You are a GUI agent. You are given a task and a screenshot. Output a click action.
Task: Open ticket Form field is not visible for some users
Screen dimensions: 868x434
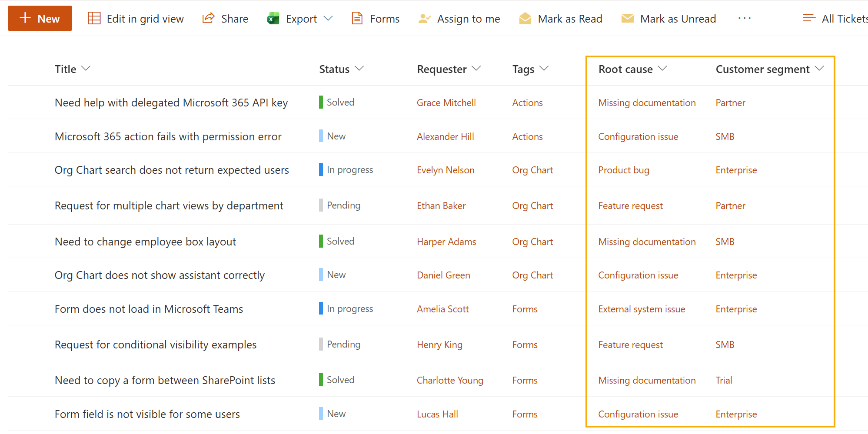[147, 414]
